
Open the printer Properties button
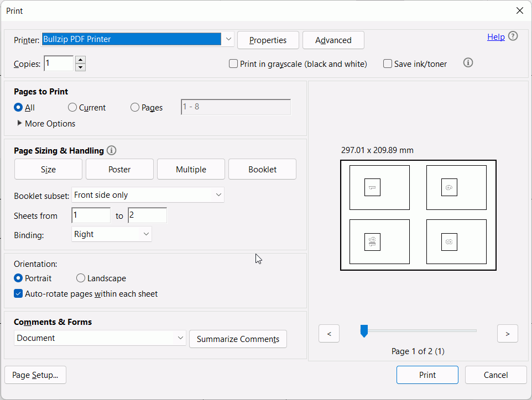point(268,40)
